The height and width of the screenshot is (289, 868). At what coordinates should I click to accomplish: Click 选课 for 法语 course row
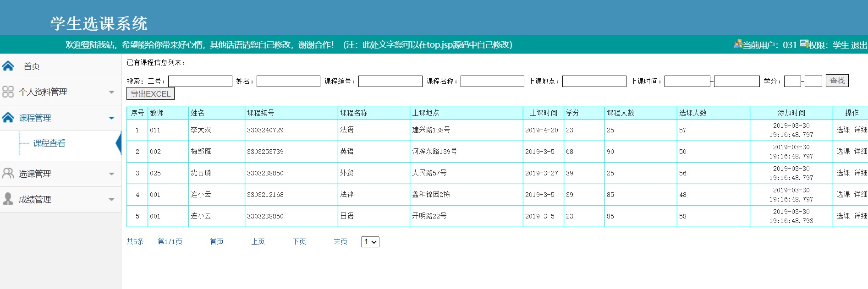click(x=843, y=130)
